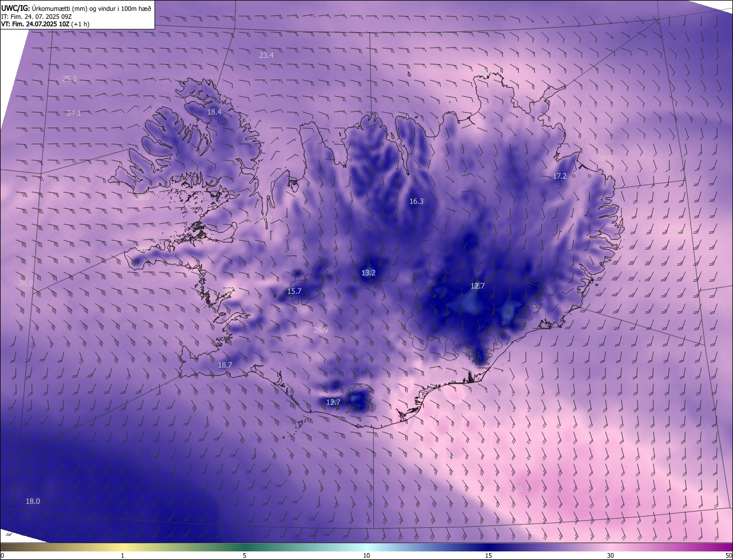Click the 18.4 value over the Westfjords
Screen dimensions: 733x560
point(214,112)
